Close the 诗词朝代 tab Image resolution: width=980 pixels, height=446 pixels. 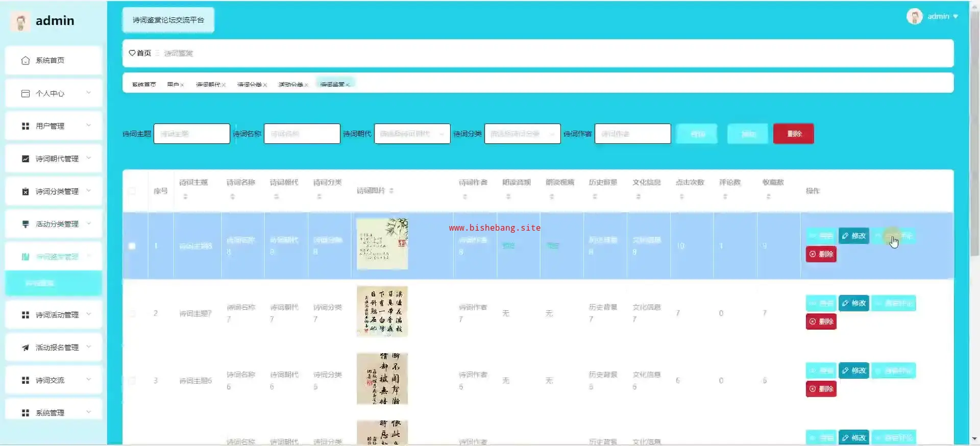[224, 85]
